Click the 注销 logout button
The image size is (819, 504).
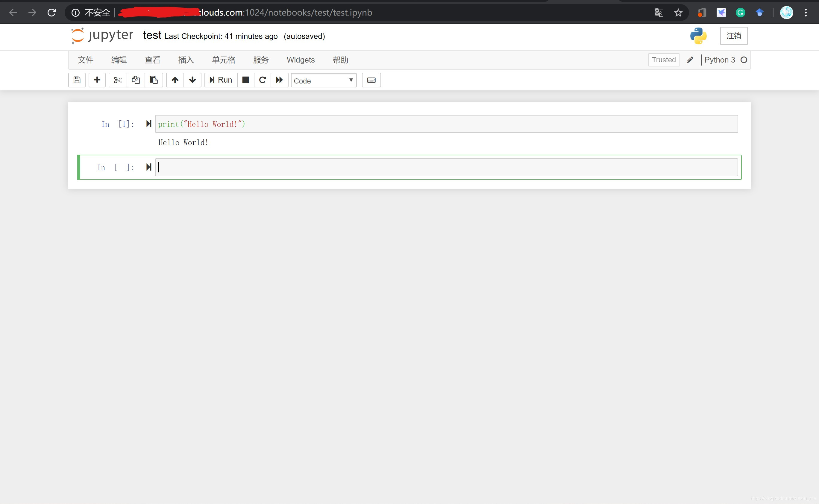pos(733,36)
